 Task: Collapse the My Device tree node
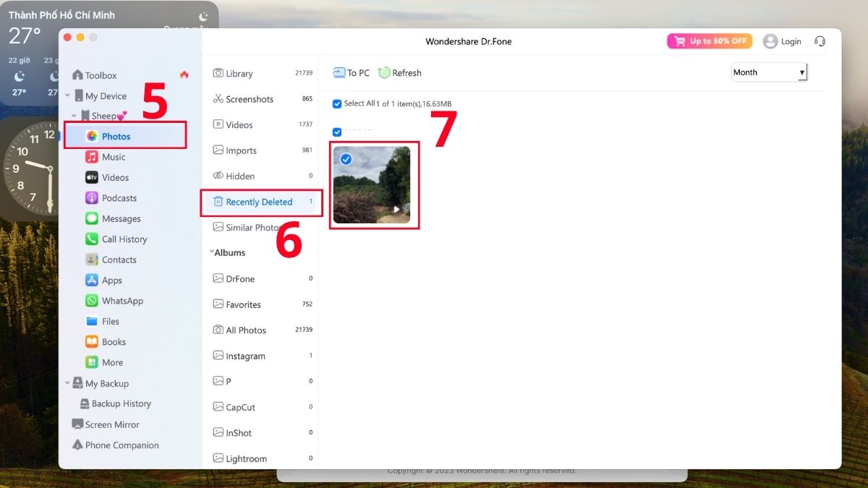68,95
